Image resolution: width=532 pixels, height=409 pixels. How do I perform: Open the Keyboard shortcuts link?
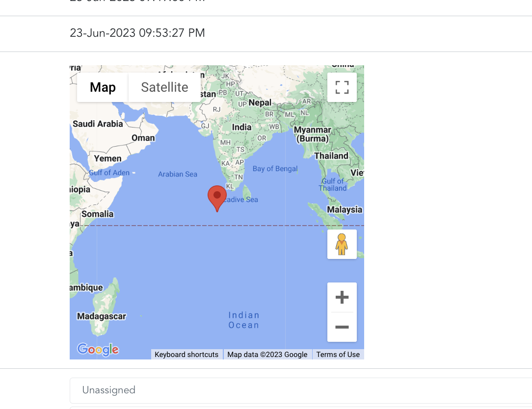coord(186,355)
